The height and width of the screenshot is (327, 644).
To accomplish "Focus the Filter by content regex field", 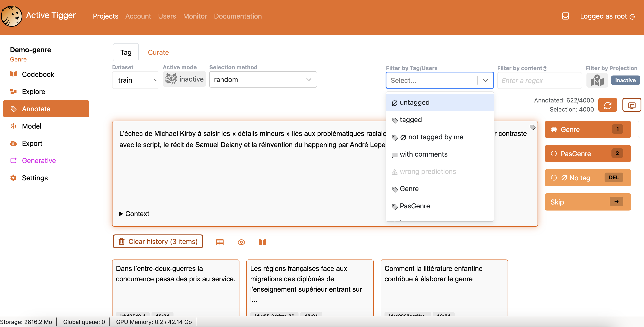I will tap(539, 80).
